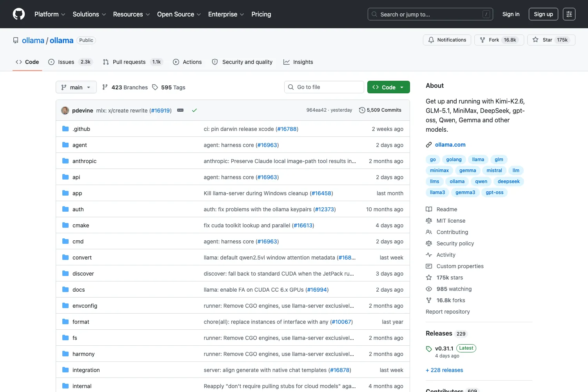This screenshot has height=392, width=588.
Task: Open the 5,509 Commits history
Action: 380,110
